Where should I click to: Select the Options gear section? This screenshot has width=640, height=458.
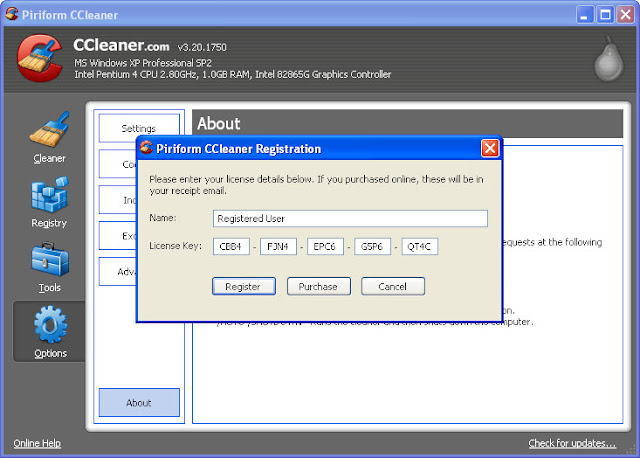coord(50,332)
